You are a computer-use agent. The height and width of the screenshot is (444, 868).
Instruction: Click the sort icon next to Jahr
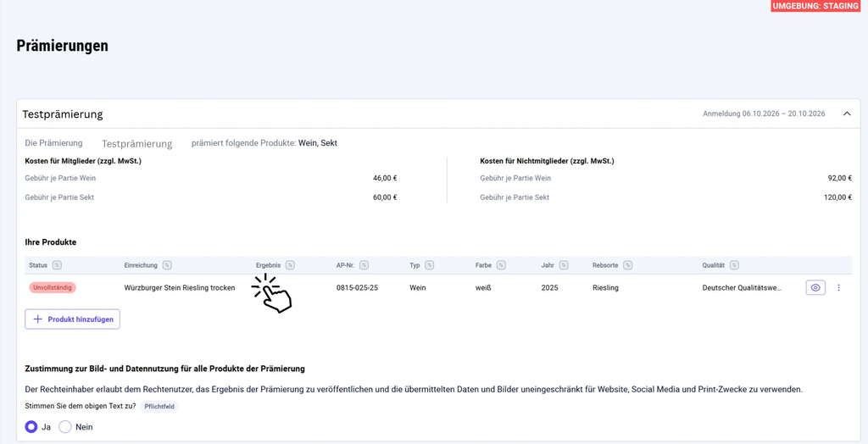pyautogui.click(x=564, y=265)
